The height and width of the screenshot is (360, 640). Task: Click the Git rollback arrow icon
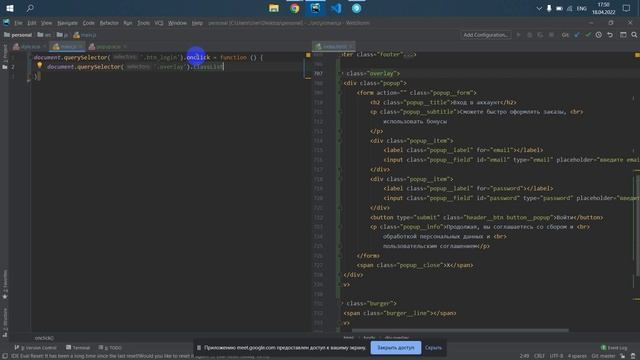point(610,35)
